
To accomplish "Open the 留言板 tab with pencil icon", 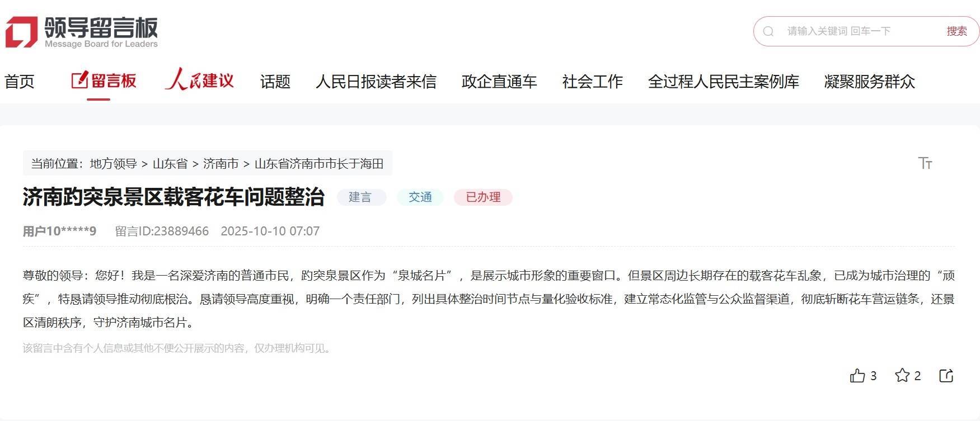I will pos(104,81).
